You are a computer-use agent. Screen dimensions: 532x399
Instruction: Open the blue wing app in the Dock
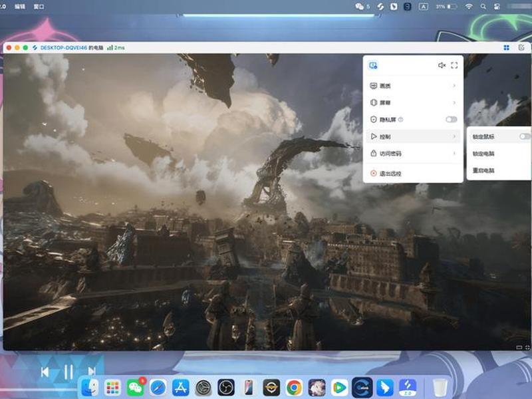[x=385, y=388]
